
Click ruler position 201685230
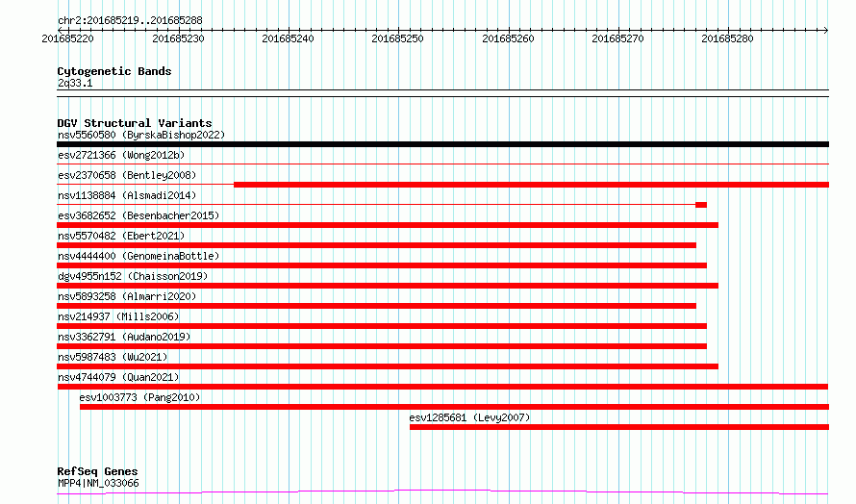coord(178,38)
